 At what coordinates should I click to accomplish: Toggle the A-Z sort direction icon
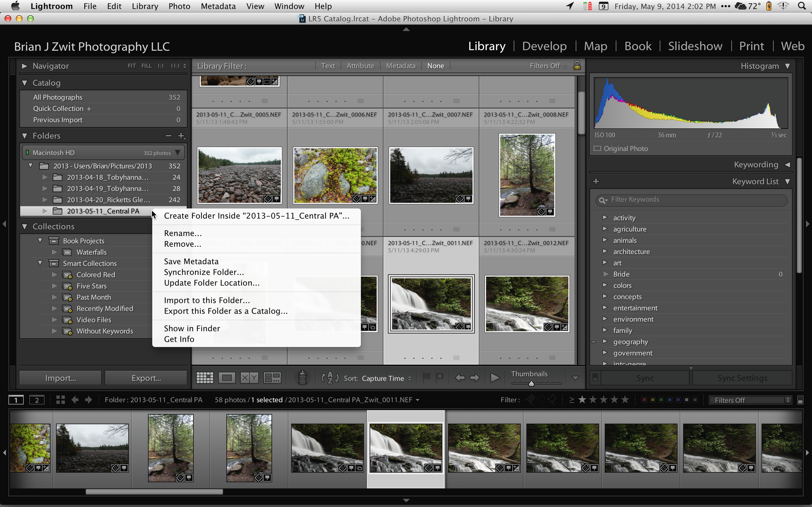point(330,378)
